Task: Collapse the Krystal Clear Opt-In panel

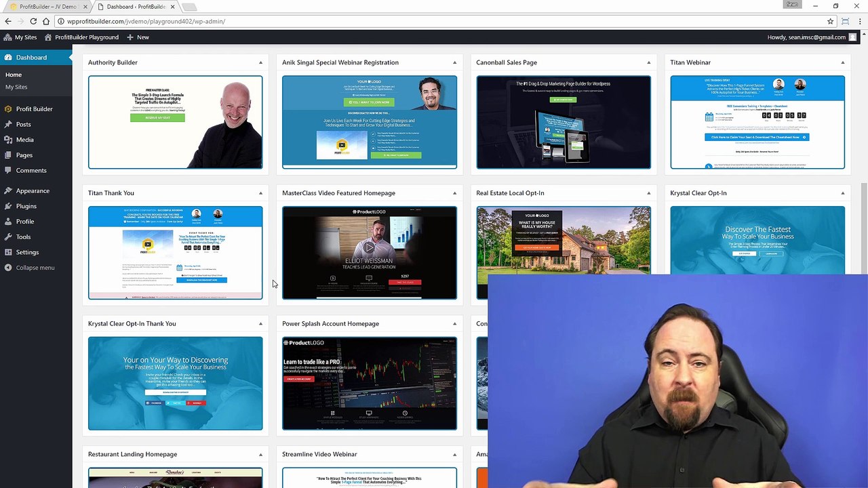Action: click(x=843, y=193)
